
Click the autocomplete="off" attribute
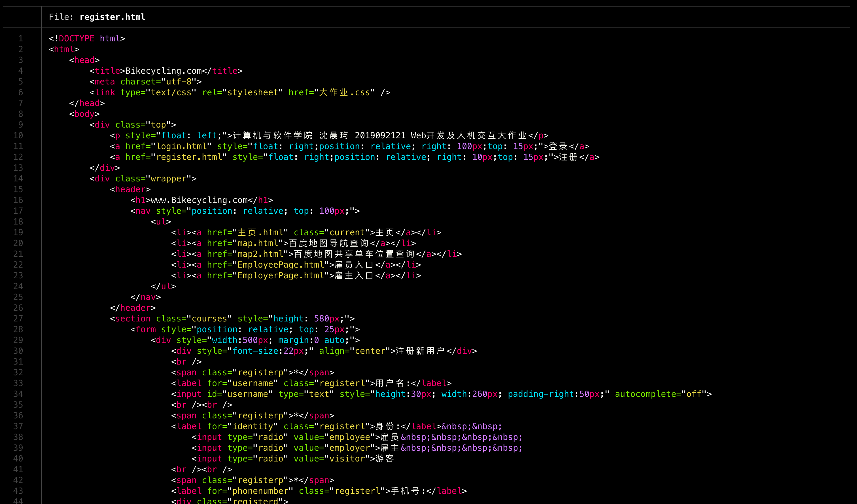pyautogui.click(x=660, y=394)
